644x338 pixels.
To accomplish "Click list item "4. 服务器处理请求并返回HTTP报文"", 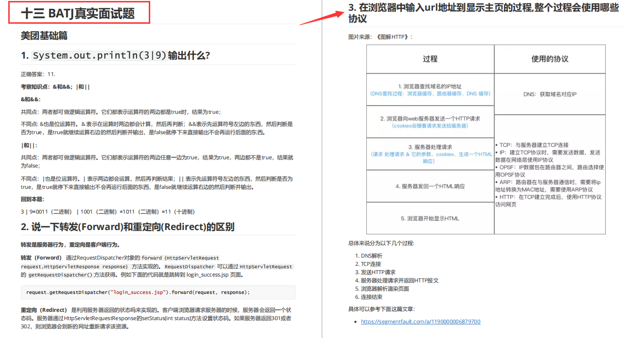I will pyautogui.click(x=397, y=280).
